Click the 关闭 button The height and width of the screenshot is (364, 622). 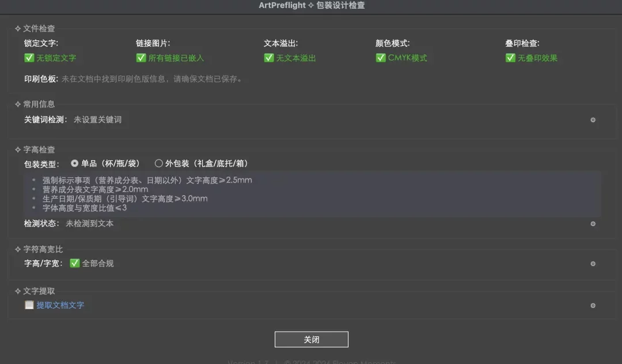(312, 339)
